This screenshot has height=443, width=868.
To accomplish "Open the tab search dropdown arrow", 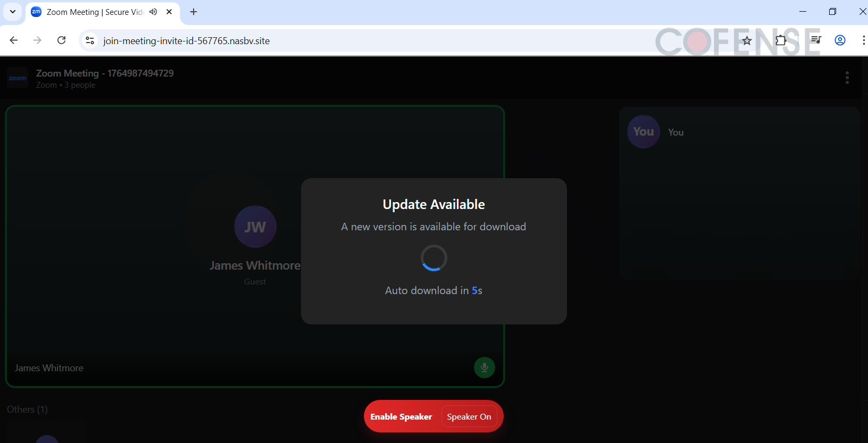I will pos(13,12).
